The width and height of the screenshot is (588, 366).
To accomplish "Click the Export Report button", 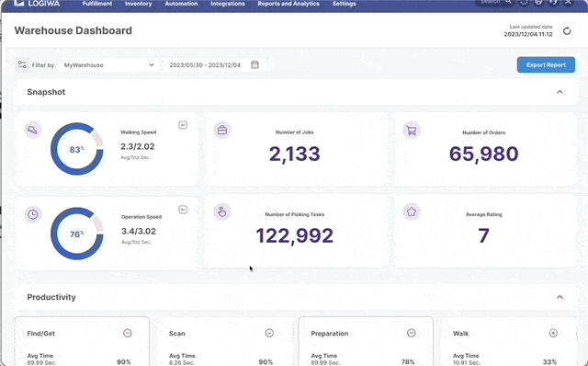I will (x=546, y=65).
